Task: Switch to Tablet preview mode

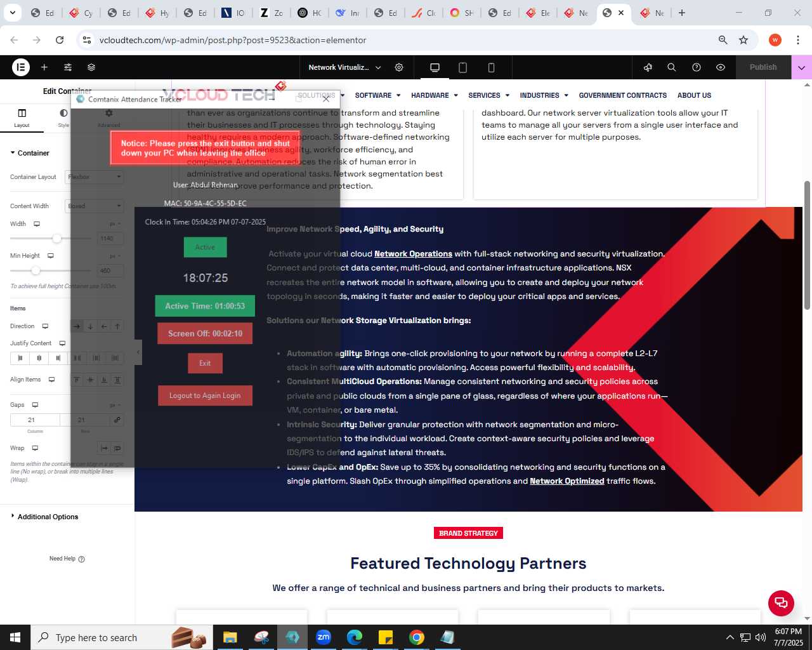Action: point(462,67)
